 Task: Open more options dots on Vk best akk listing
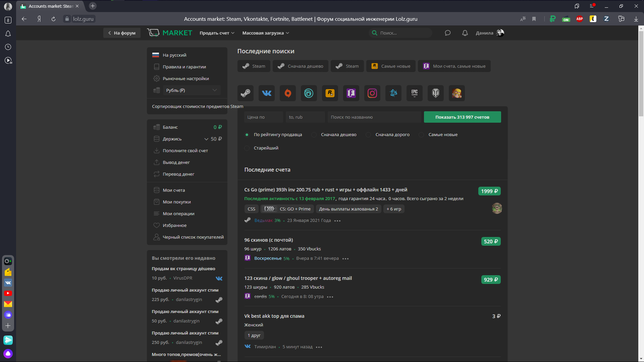tap(319, 347)
